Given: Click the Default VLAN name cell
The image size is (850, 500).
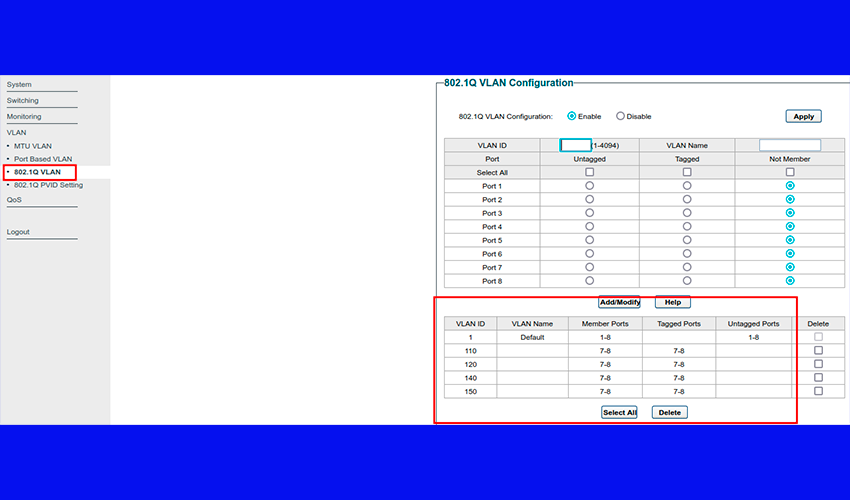Looking at the screenshot, I should [532, 337].
